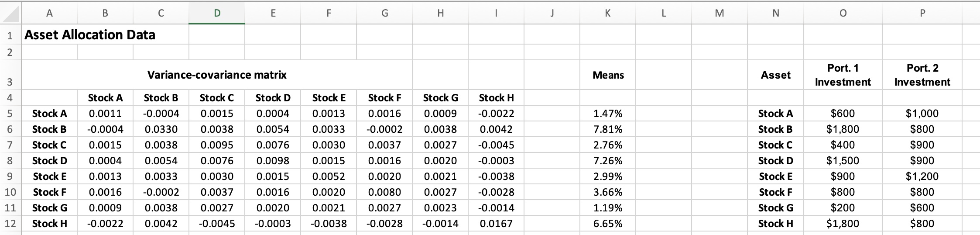Viewport: 980px width, 235px height.
Task: Click Stock H column label in row 4
Action: click(x=496, y=98)
